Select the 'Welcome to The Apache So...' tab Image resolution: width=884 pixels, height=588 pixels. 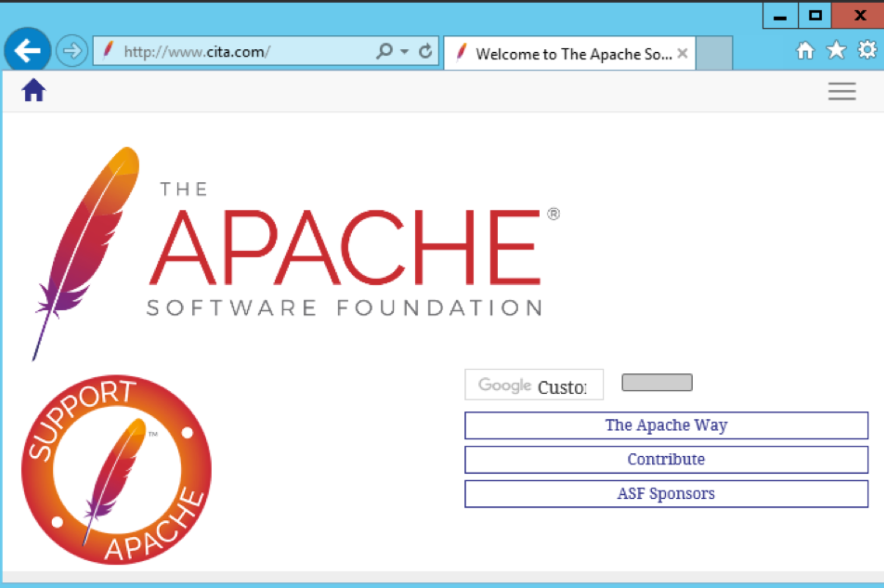569,54
